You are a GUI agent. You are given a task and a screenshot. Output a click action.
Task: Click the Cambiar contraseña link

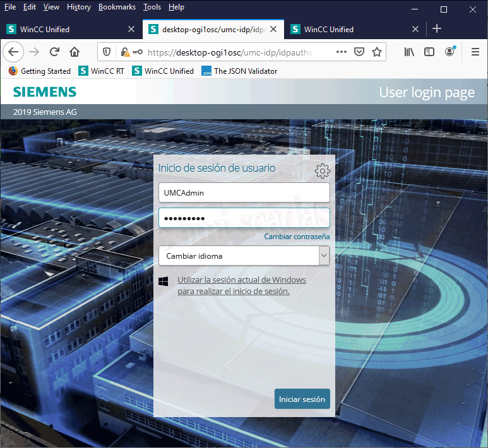297,237
